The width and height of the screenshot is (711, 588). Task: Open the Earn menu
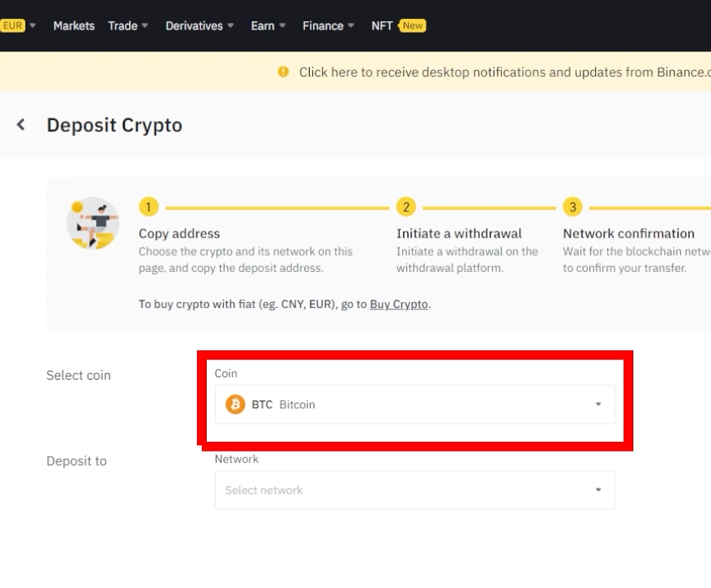pyautogui.click(x=268, y=26)
